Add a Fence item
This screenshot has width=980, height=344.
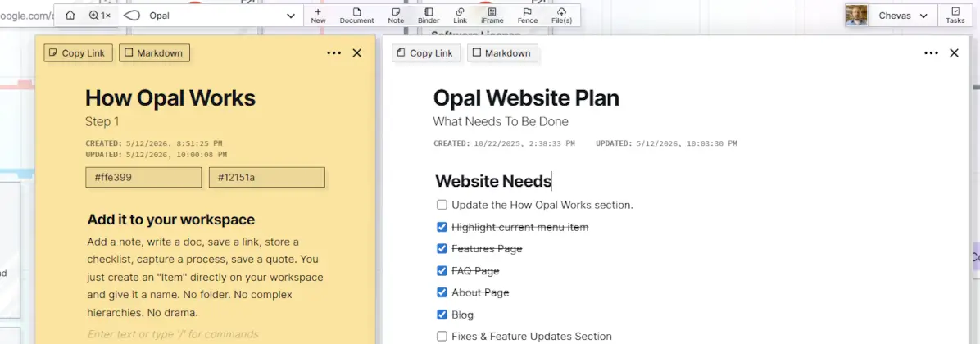click(x=528, y=16)
